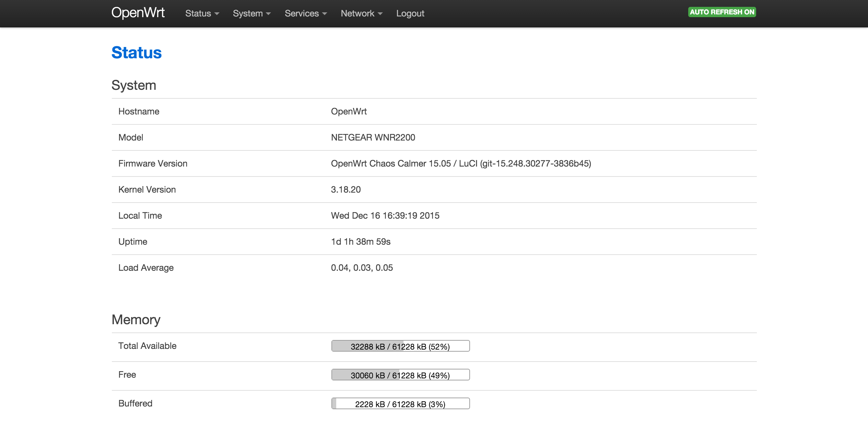Click the Free memory row label
This screenshot has width=868, height=438.
point(127,375)
